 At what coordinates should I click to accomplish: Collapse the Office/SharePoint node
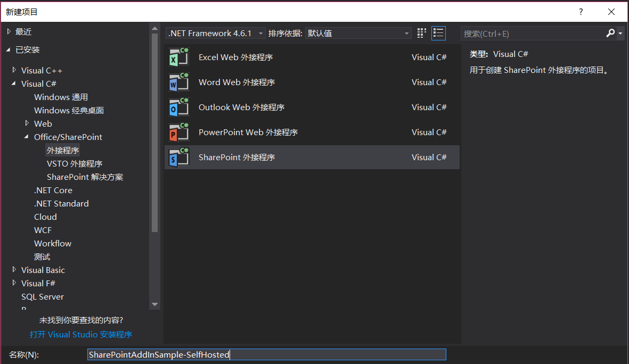pos(26,137)
